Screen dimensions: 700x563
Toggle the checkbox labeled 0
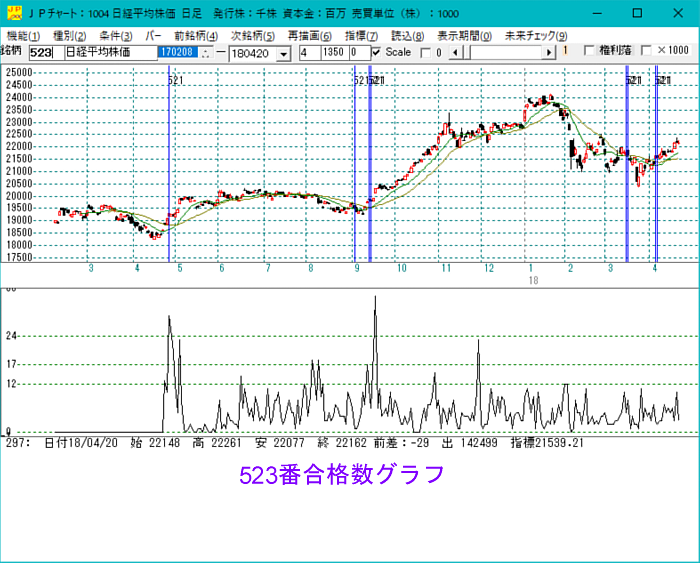(425, 53)
